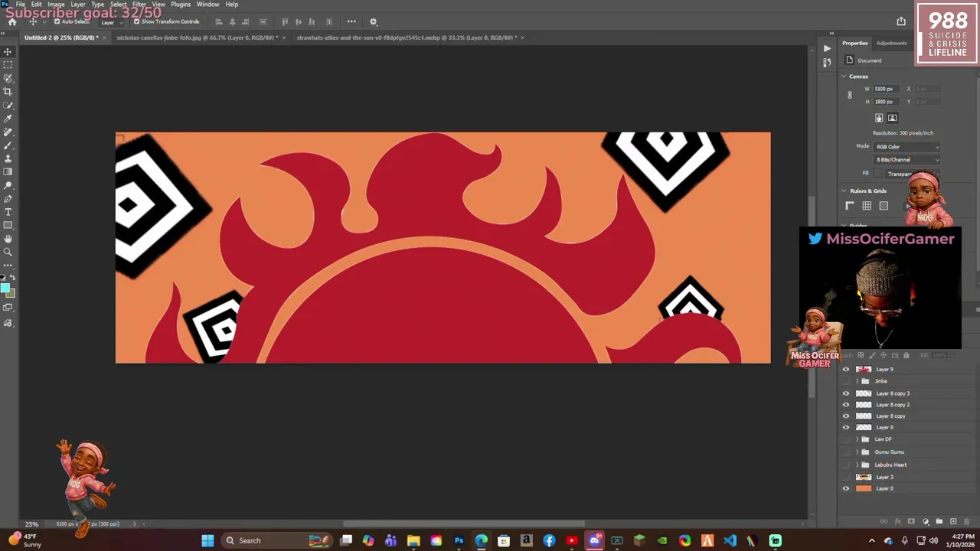Toggle the rulers icon in Rulers & Grids
This screenshot has height=551, width=980.
[x=850, y=206]
